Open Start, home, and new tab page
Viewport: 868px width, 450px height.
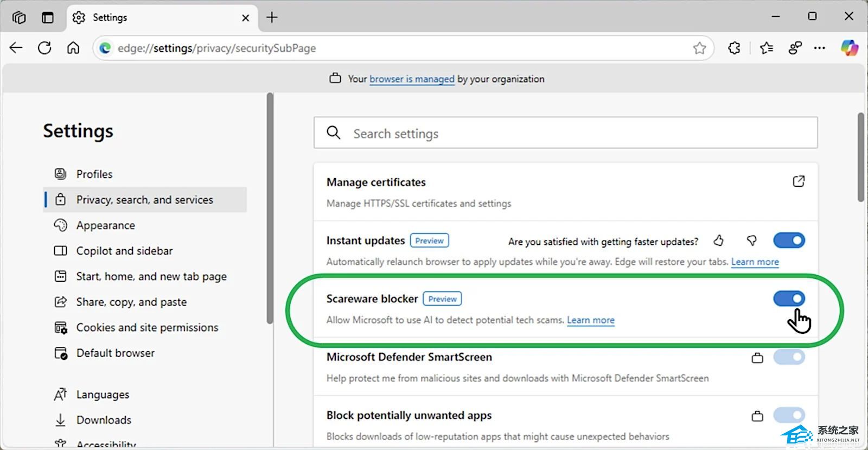[145, 276]
